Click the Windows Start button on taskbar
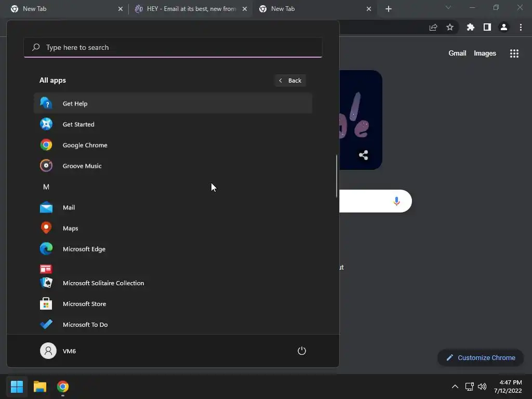The height and width of the screenshot is (399, 532). pyautogui.click(x=17, y=387)
